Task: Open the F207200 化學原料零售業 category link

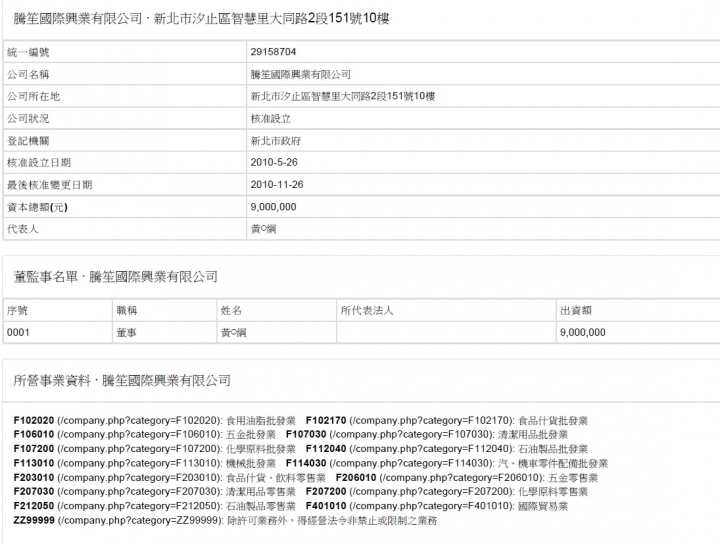Action: pyautogui.click(x=446, y=492)
